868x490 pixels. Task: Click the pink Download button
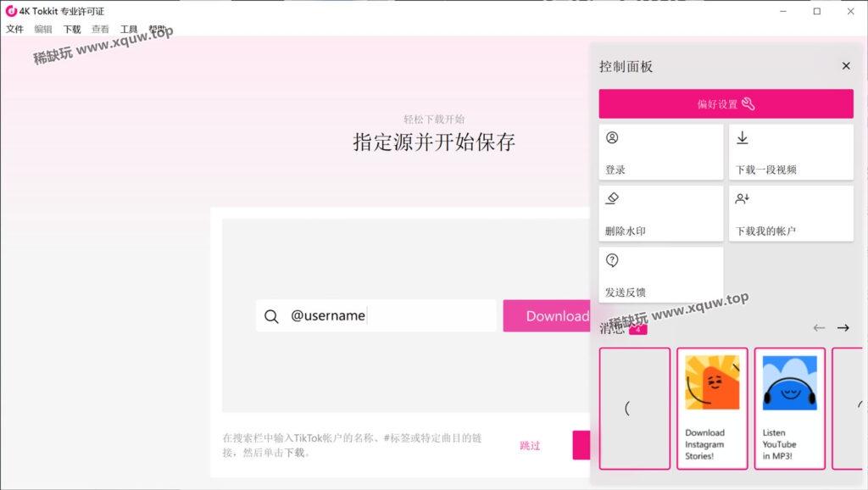pos(547,316)
